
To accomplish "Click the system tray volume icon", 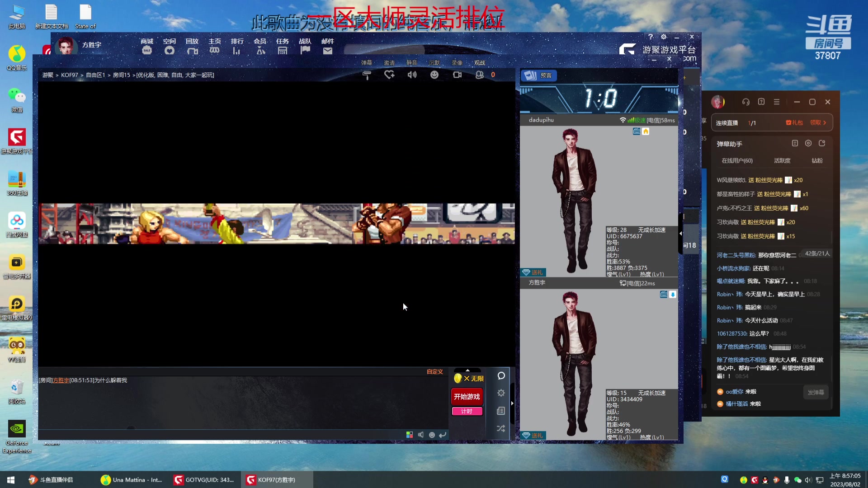I will click(x=808, y=480).
